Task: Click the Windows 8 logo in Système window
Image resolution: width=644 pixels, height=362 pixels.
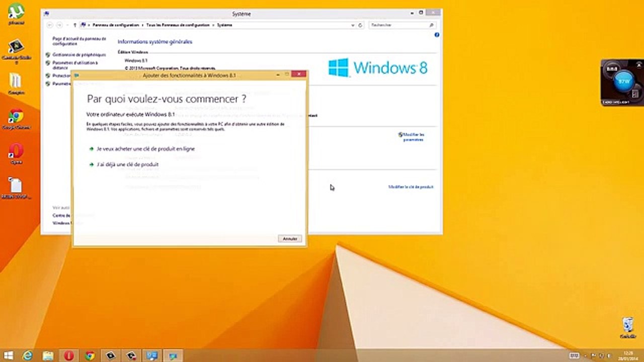Action: click(x=378, y=67)
